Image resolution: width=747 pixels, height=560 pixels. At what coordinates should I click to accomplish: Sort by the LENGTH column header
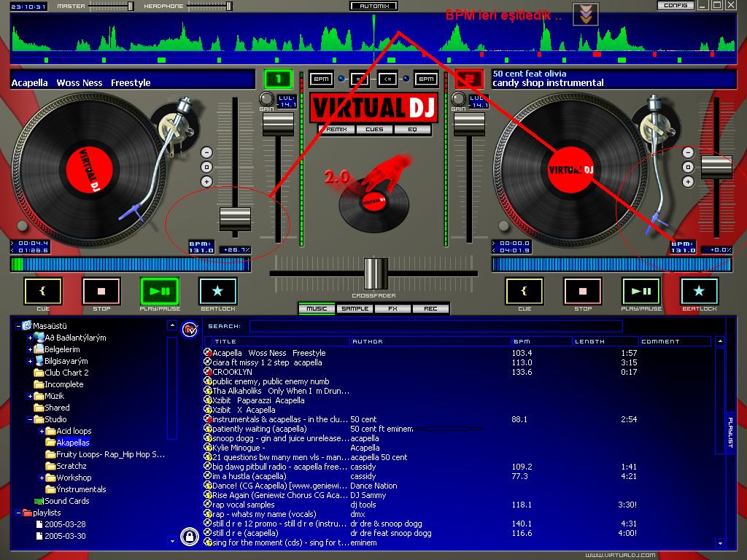(x=605, y=341)
